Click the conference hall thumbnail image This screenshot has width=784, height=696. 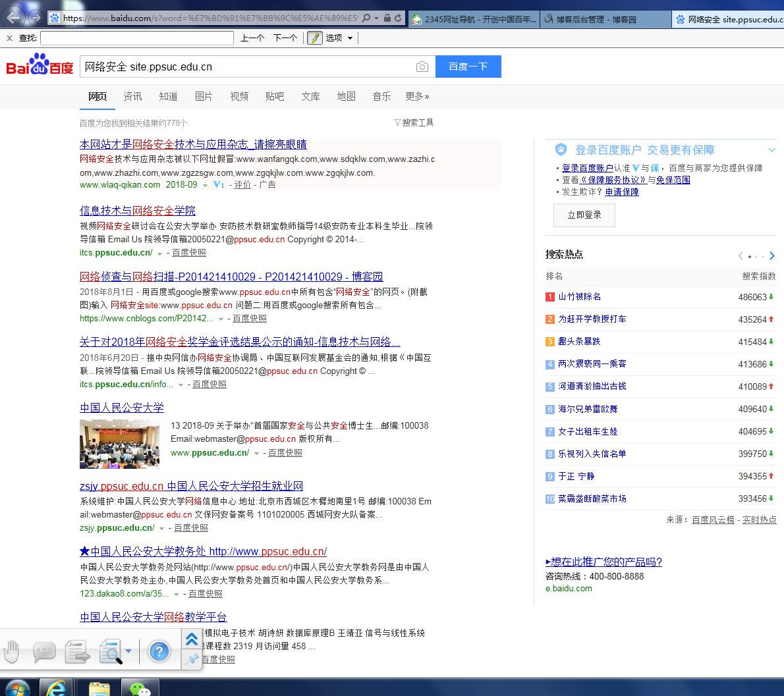(119, 444)
